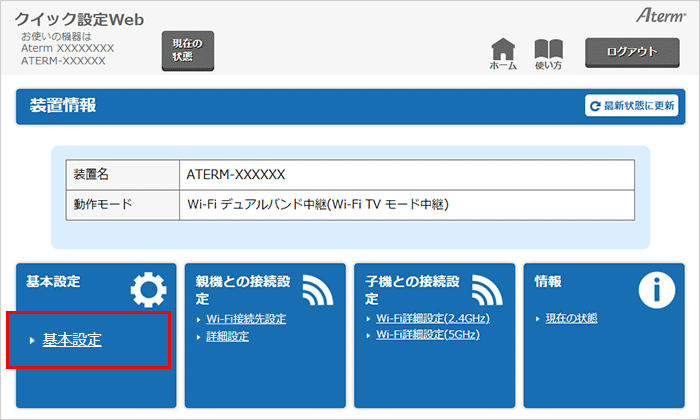
Task: Click the Home (ホーム) house icon
Action: pyautogui.click(x=503, y=50)
